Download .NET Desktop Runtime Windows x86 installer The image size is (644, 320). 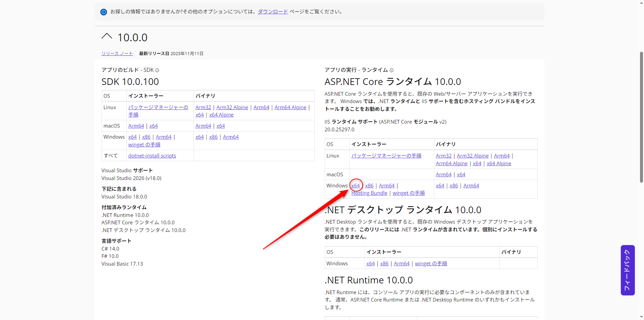[x=384, y=264]
